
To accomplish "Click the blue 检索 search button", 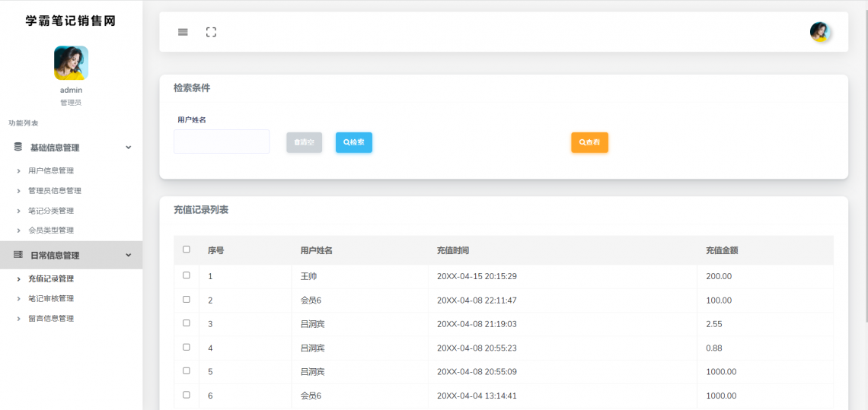I will pos(354,142).
